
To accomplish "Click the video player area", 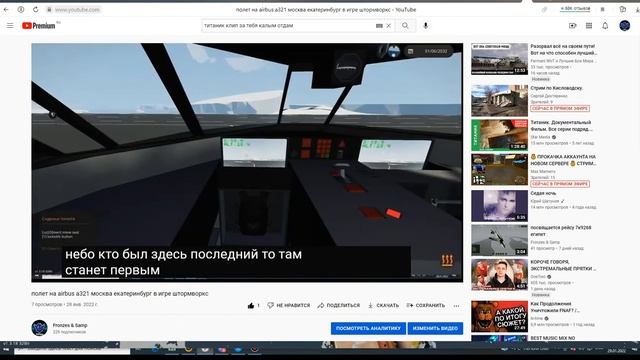I will click(247, 162).
